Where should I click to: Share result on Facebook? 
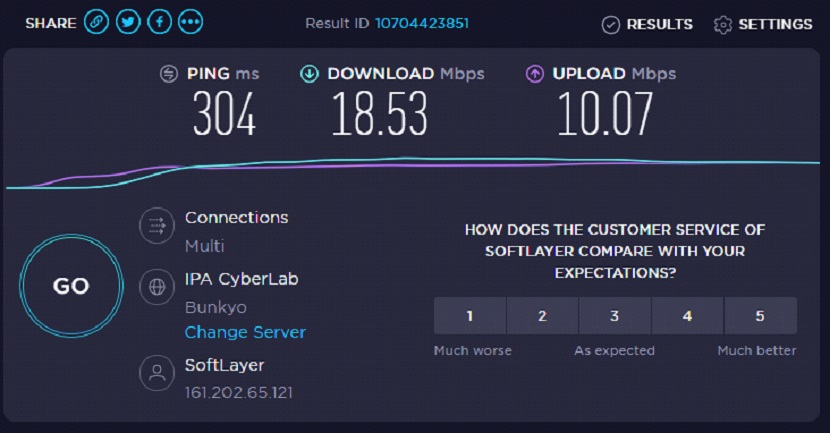click(x=159, y=22)
